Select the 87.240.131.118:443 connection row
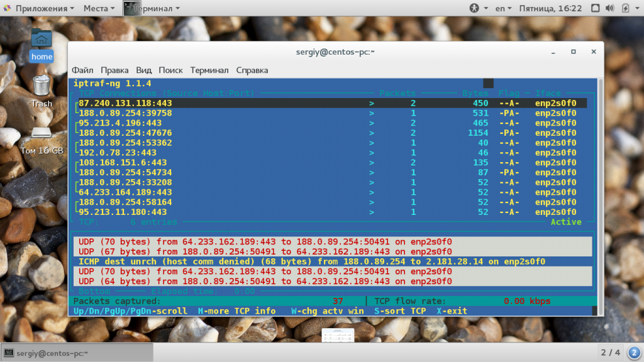Viewport: 644px width, 362px height. (x=331, y=103)
